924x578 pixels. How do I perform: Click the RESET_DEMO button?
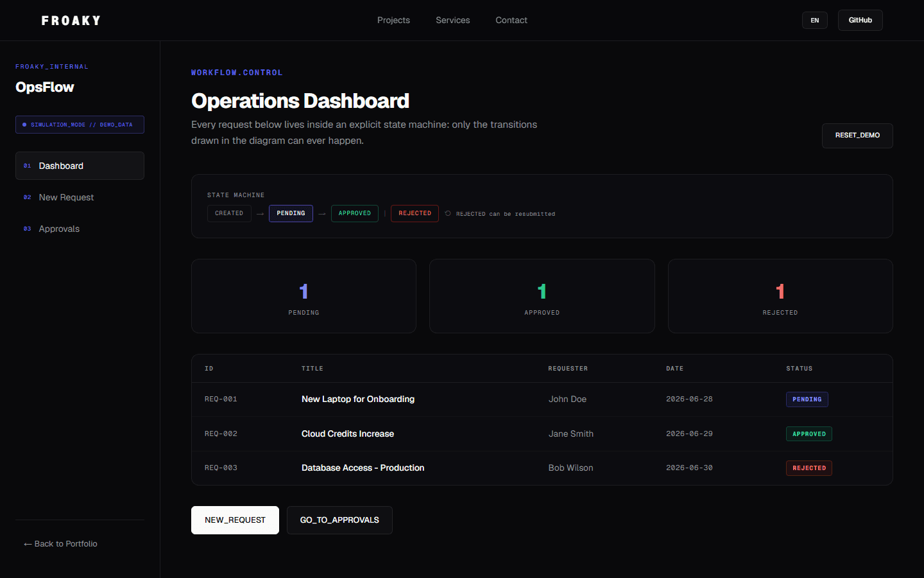pyautogui.click(x=857, y=136)
